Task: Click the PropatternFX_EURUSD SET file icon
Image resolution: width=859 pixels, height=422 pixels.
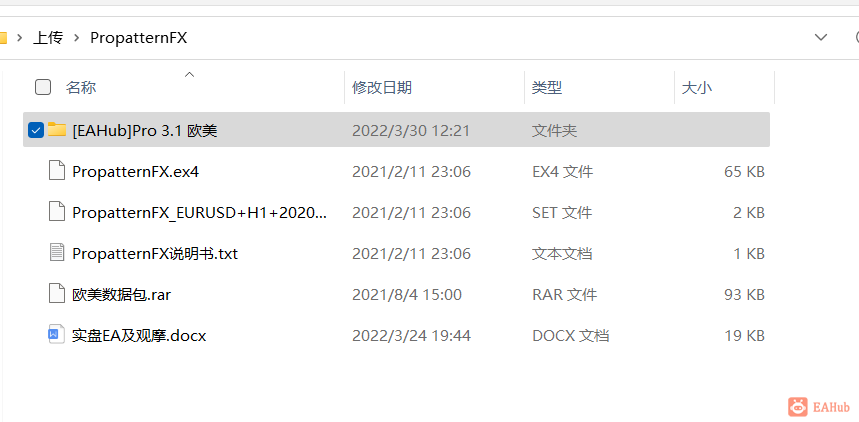Action: tap(57, 212)
